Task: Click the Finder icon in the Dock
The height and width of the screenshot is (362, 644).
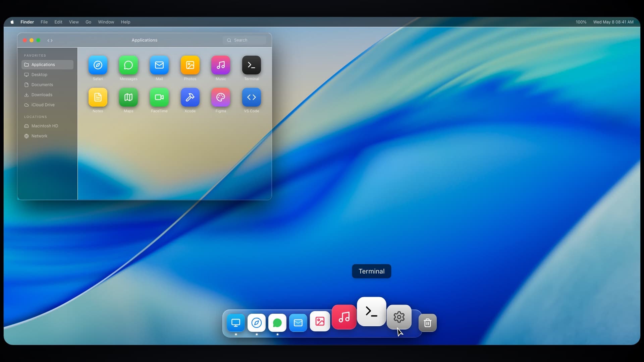Action: tap(236, 323)
